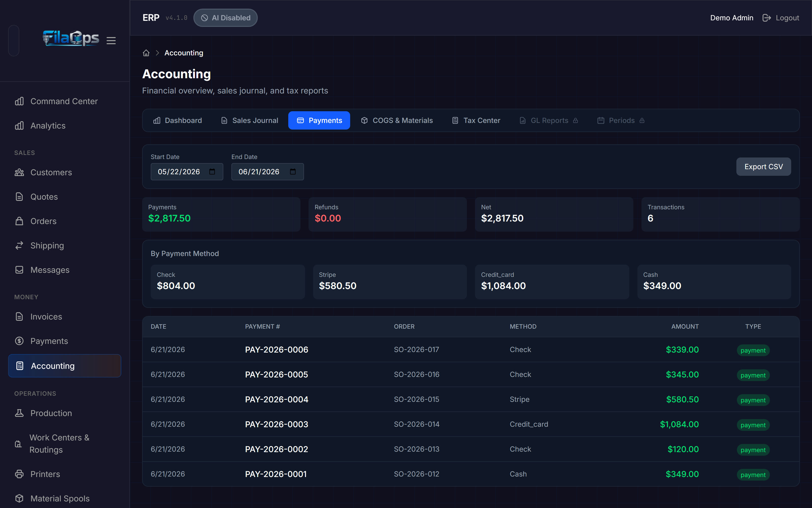Click the home breadcrumb icon
Viewport: 812px width, 508px height.
point(146,53)
